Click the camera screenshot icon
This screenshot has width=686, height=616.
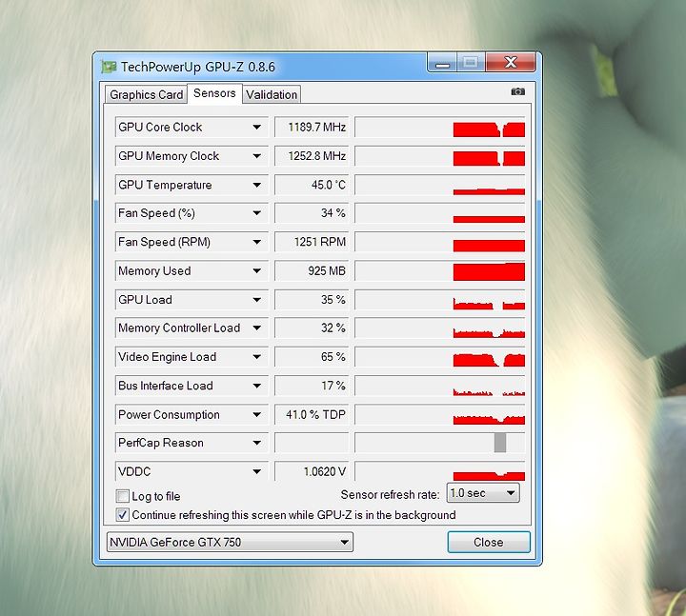tap(517, 91)
